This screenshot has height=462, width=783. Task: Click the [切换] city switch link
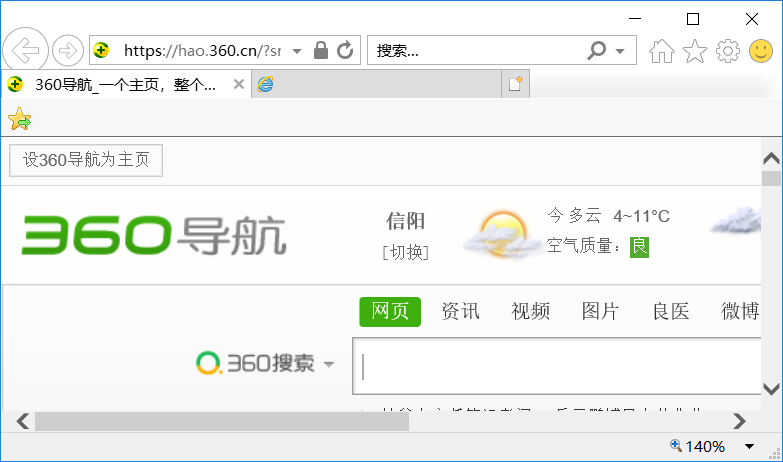(405, 253)
